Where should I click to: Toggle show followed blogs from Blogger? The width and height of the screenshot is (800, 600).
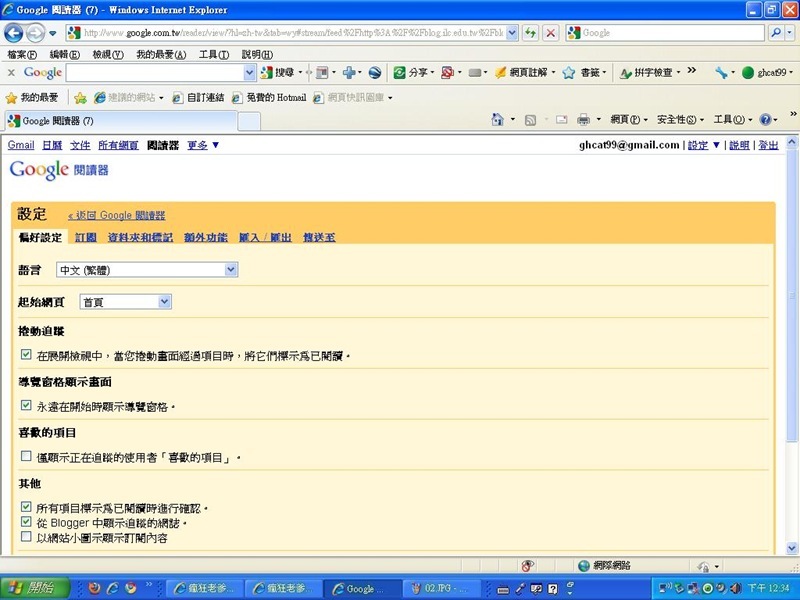click(26, 521)
